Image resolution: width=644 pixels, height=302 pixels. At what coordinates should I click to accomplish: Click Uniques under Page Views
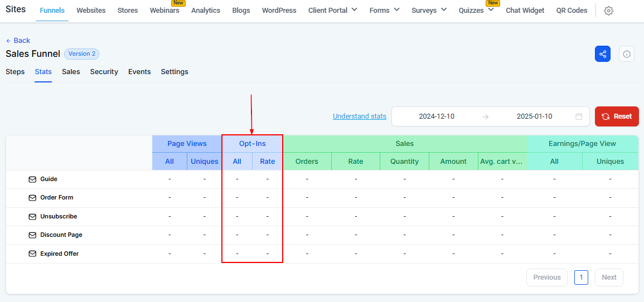(x=205, y=161)
